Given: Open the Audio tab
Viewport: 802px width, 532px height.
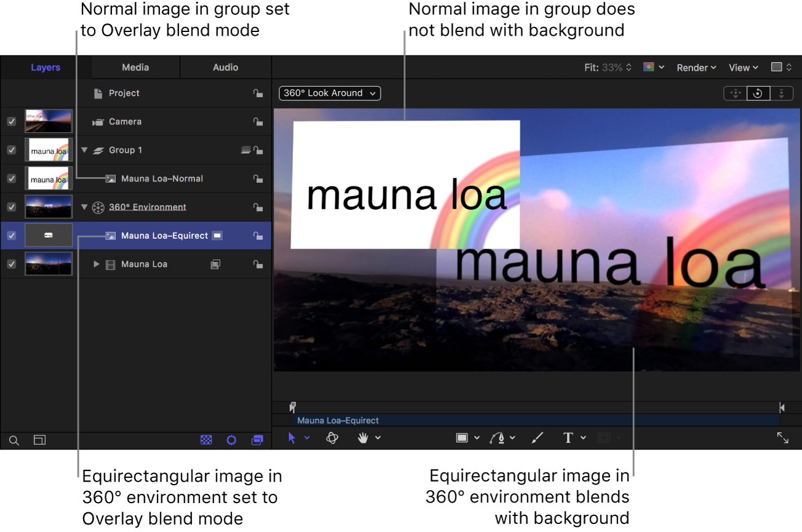Looking at the screenshot, I should coord(225,67).
